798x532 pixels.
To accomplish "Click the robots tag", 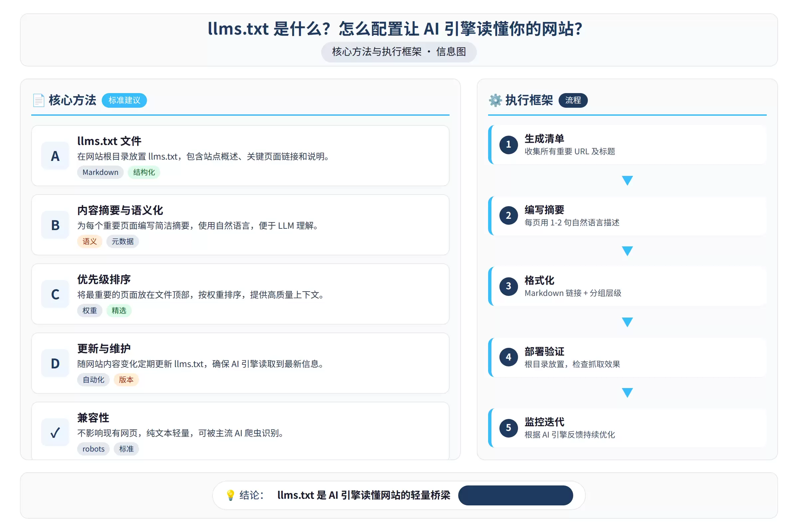I will tap(93, 449).
